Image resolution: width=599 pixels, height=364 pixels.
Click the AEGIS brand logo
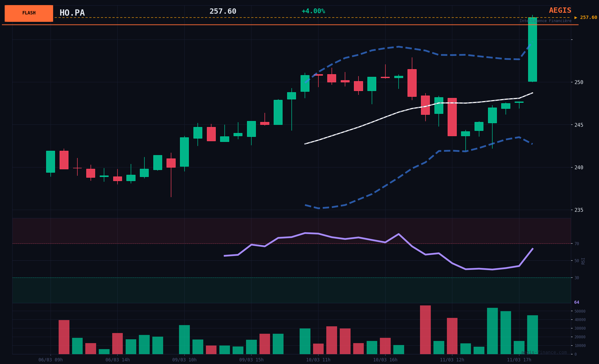coord(560,11)
